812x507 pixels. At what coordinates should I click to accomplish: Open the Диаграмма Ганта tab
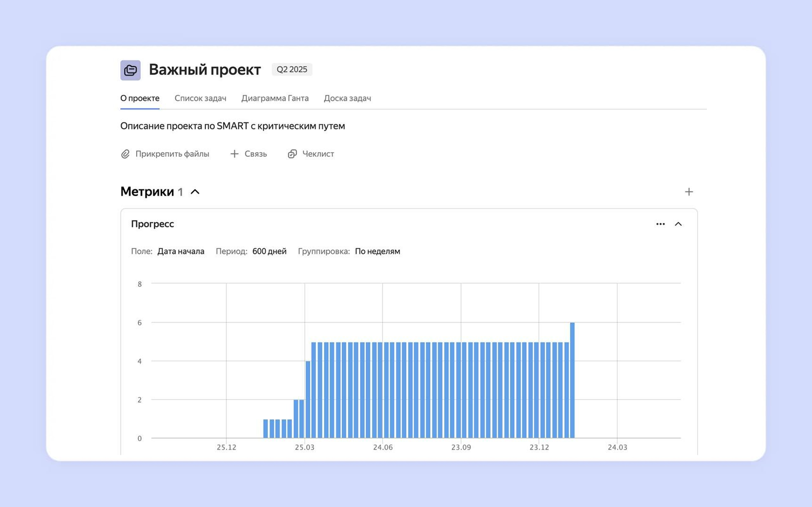[275, 98]
